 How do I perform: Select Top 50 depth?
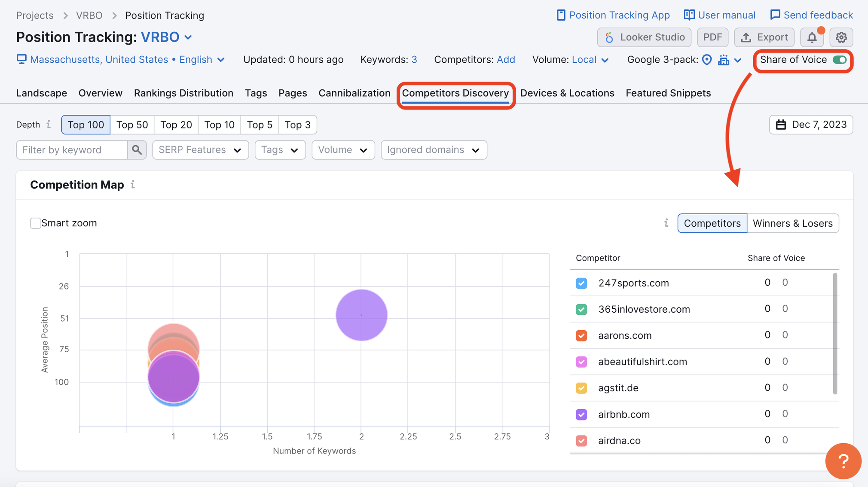[x=132, y=125]
